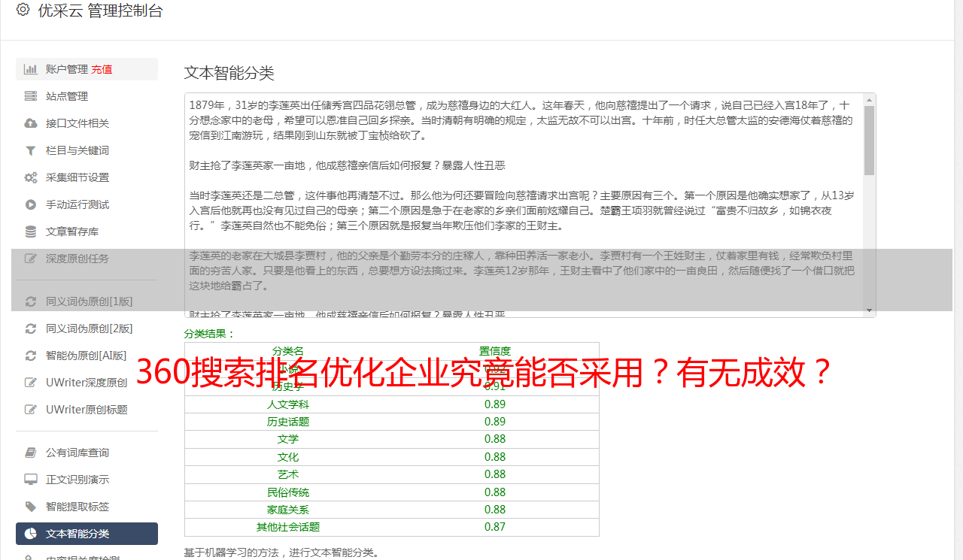Click the edit icon for UWriter原创标题
963x560 pixels.
[x=31, y=410]
